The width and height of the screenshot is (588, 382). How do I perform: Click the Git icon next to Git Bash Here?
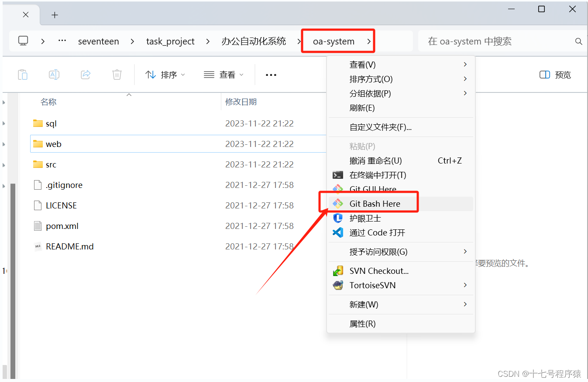pos(337,204)
